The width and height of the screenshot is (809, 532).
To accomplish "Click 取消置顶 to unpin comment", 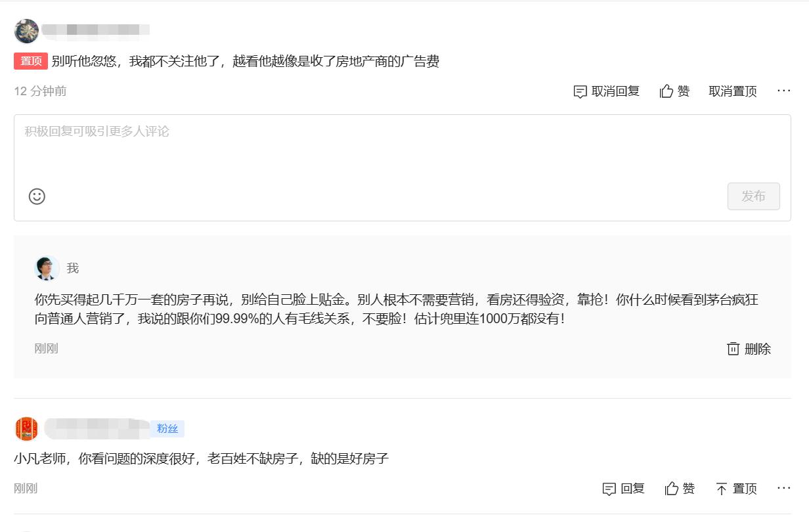I will point(733,91).
